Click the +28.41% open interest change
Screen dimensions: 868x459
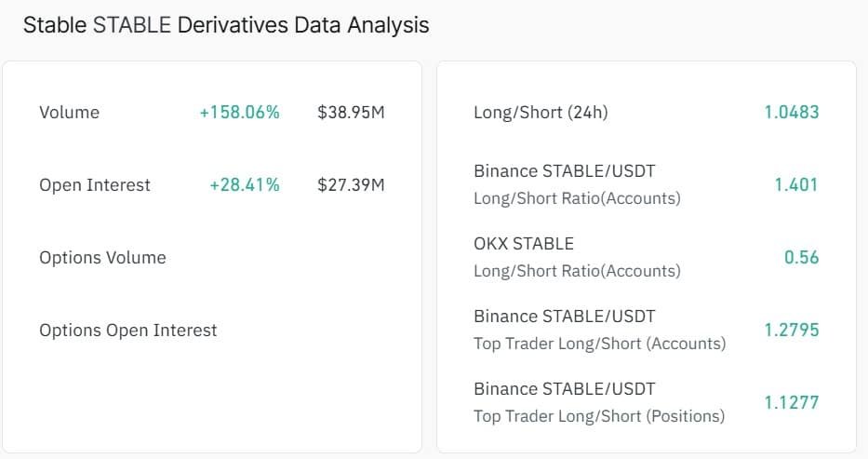(x=245, y=185)
